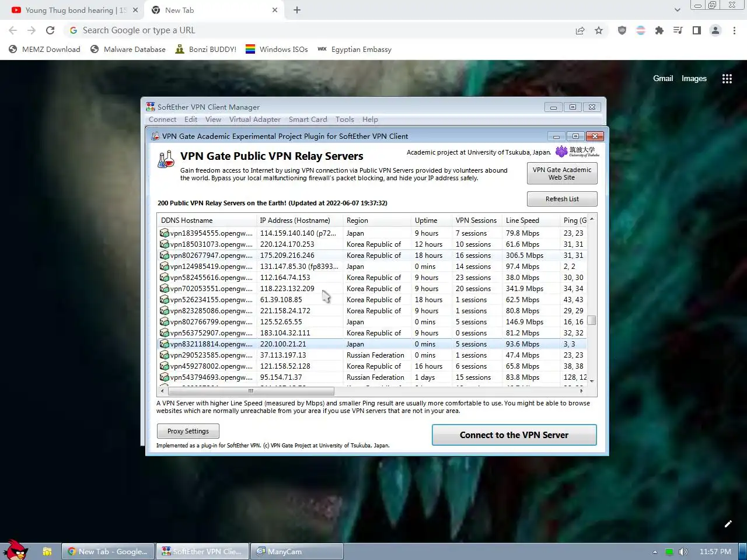747x560 pixels.
Task: Open the Edit menu in SoftEther
Action: tap(191, 120)
